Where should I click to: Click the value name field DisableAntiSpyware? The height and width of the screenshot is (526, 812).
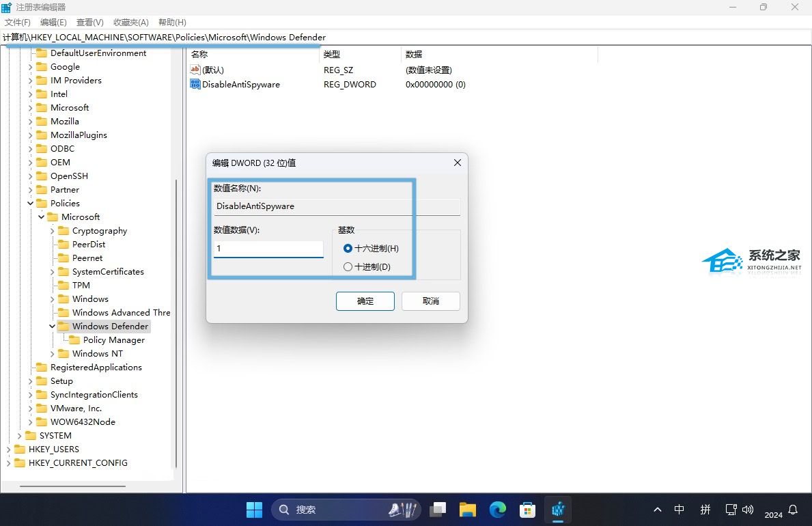[x=337, y=206]
